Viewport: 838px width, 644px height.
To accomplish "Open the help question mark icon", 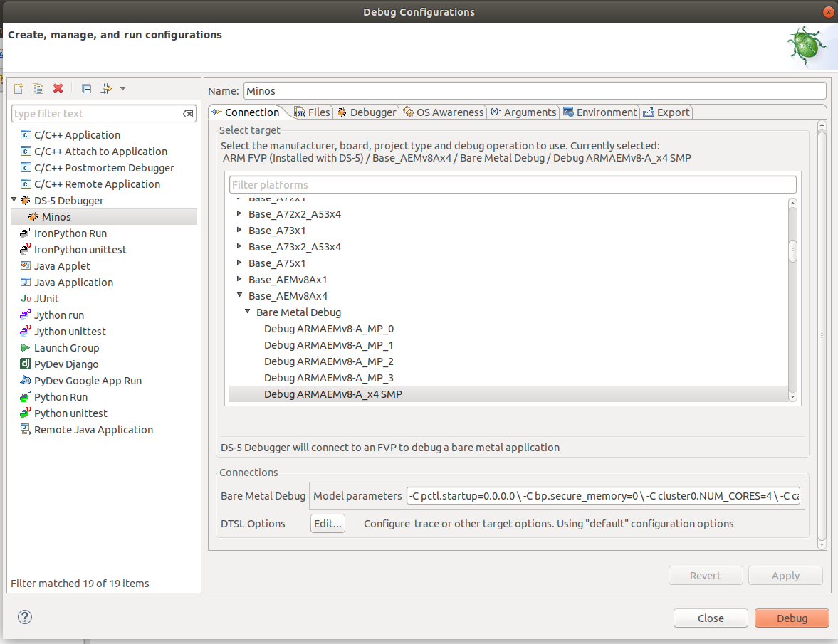I will [24, 617].
